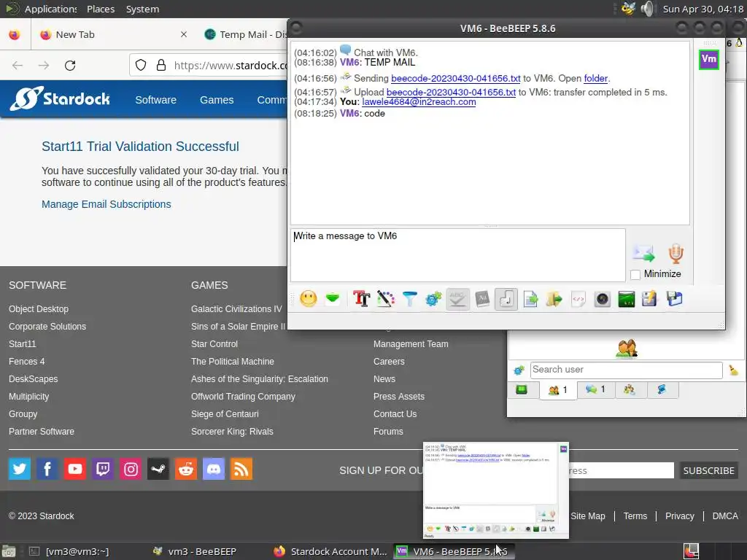Click the code snippet </> icon

tap(578, 299)
